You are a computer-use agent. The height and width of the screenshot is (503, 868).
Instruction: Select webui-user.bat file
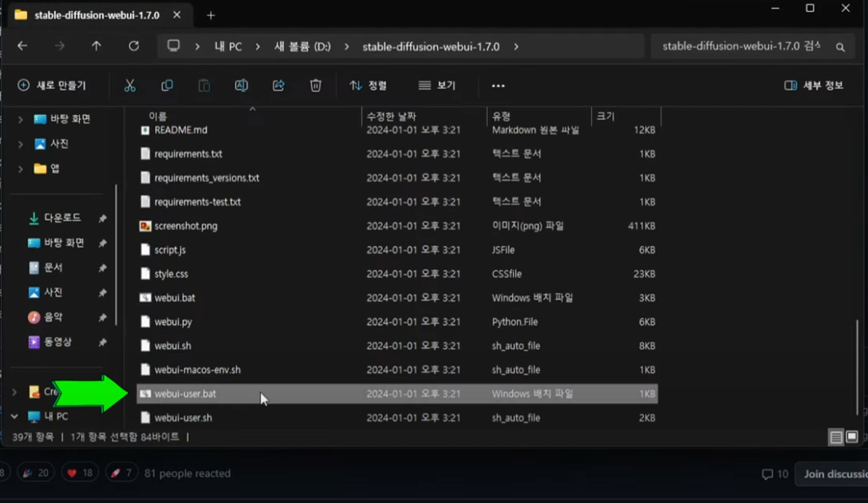point(397,394)
